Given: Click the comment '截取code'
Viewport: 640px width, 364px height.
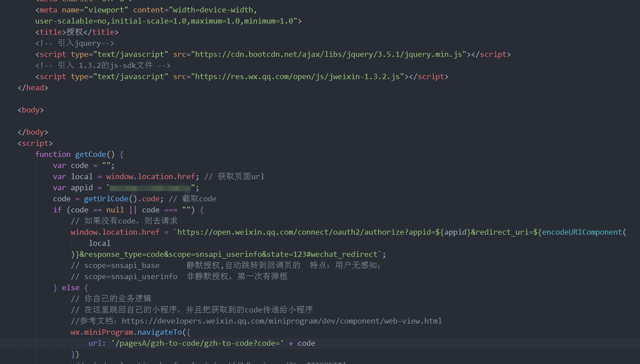Looking at the screenshot, I should [193, 199].
